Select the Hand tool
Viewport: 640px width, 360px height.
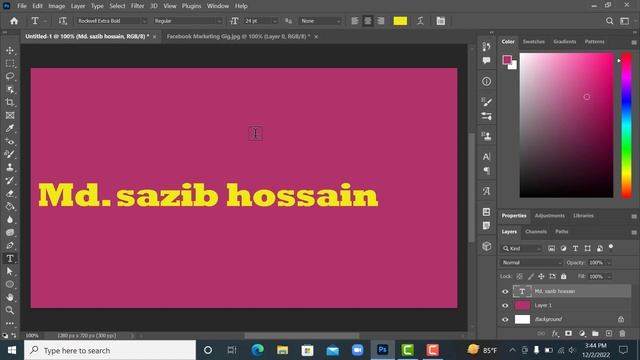pos(10,297)
